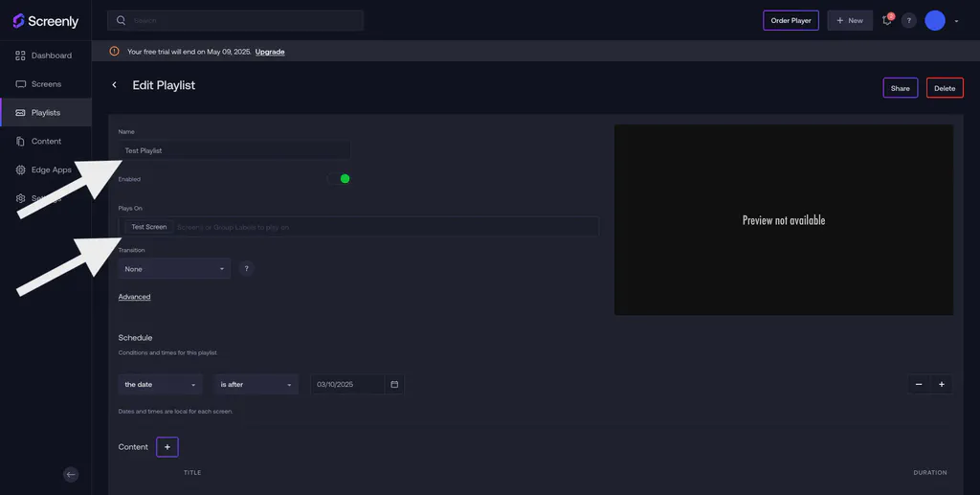Click the preview not available panel
Screen dimensions: 980x495
[x=784, y=220]
